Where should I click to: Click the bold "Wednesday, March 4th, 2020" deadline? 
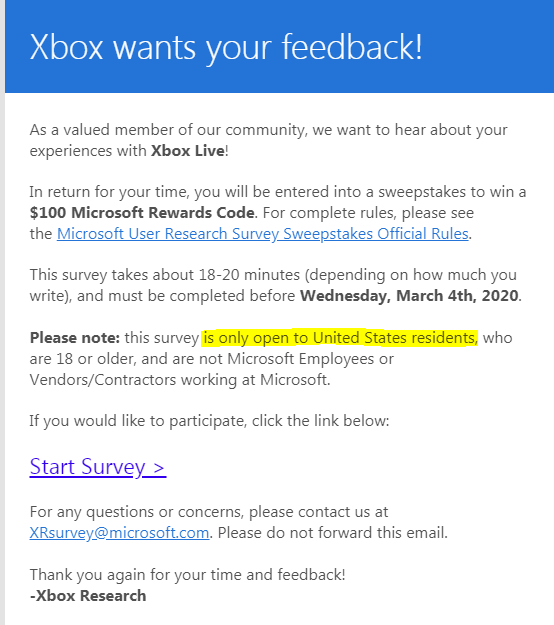click(409, 296)
